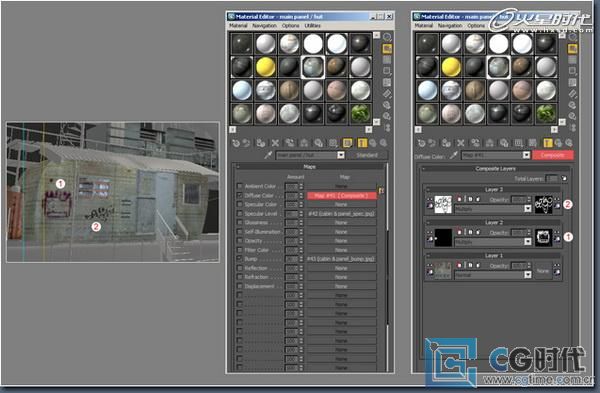This screenshot has width=600, height=393.
Task: Toggle Show Map in Viewport in left editor
Action: click(347, 143)
